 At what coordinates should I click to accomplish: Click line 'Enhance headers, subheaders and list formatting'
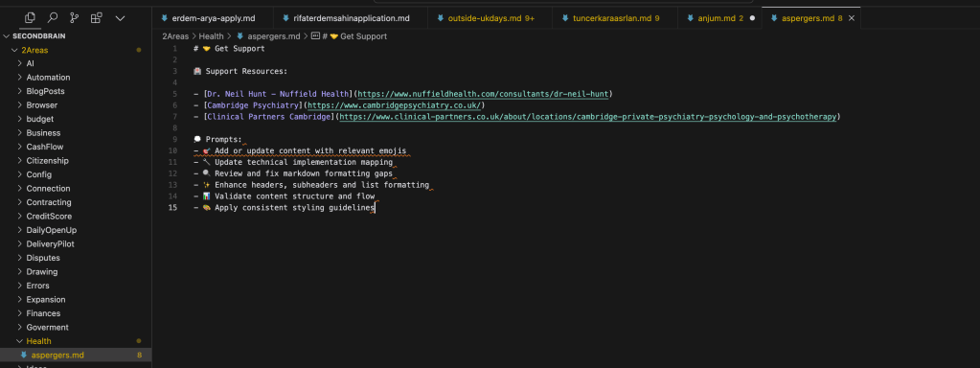pos(311,185)
